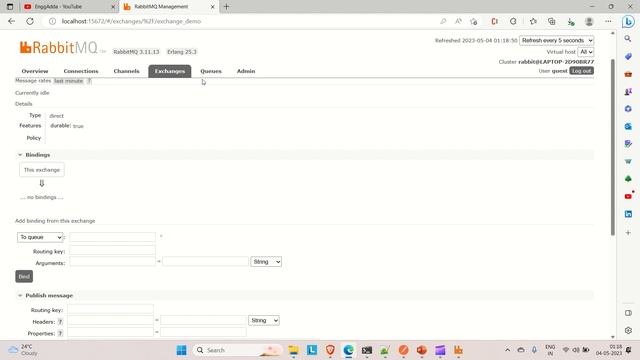
Task: Focus the Headers key input field
Action: (110, 320)
